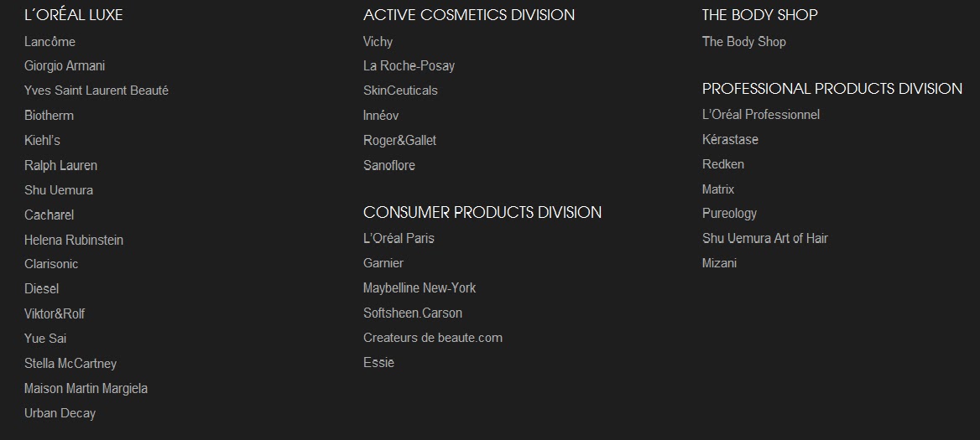Open the Urban Decay link

point(60,413)
